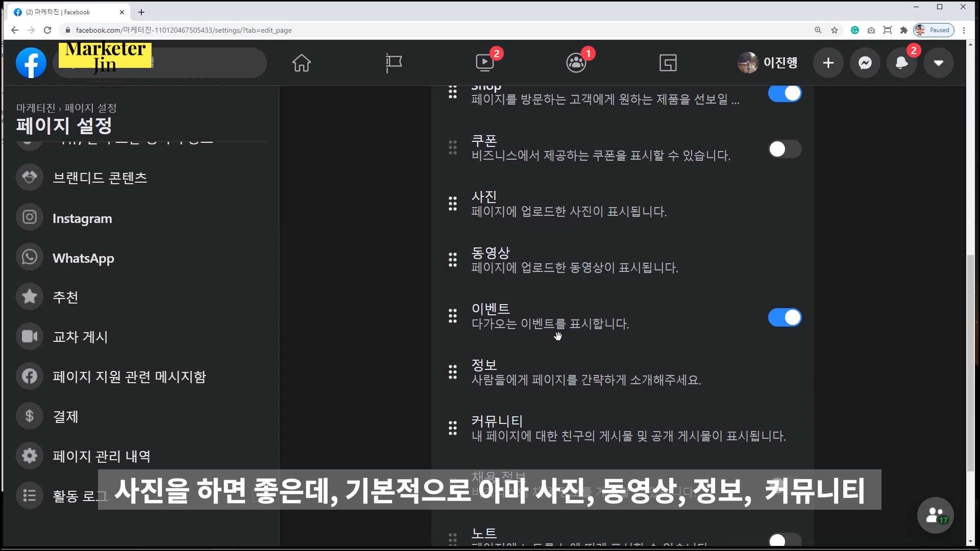Open the Watch video icon
This screenshot has width=980, height=551.
485,63
